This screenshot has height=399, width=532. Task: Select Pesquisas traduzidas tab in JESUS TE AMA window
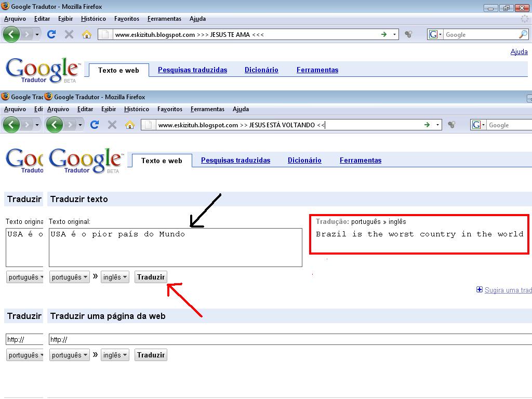coord(192,70)
